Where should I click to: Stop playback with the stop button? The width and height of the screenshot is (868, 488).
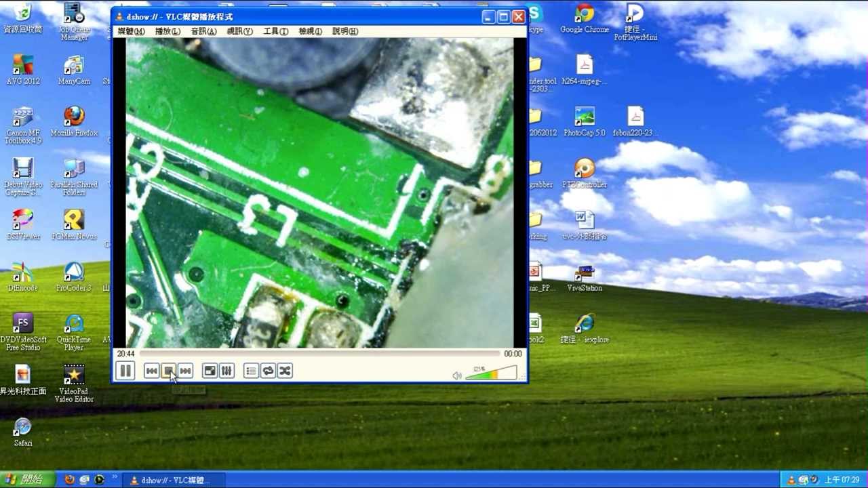168,371
